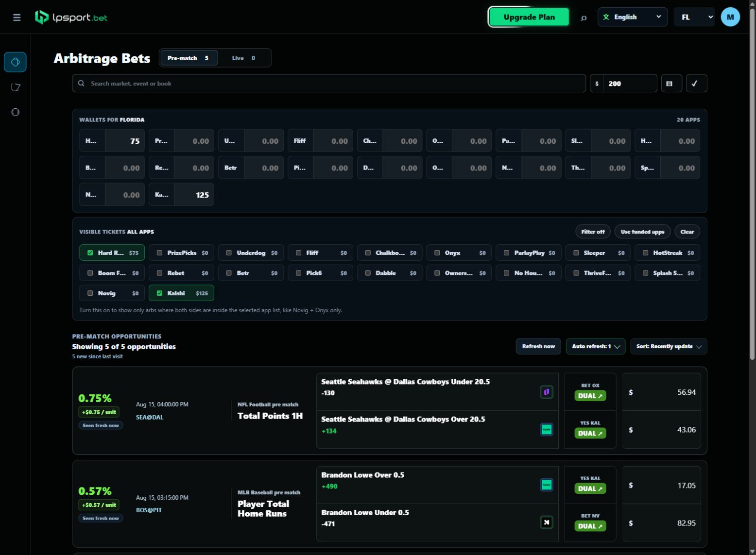Click the Betr wallet amount field

(264, 168)
